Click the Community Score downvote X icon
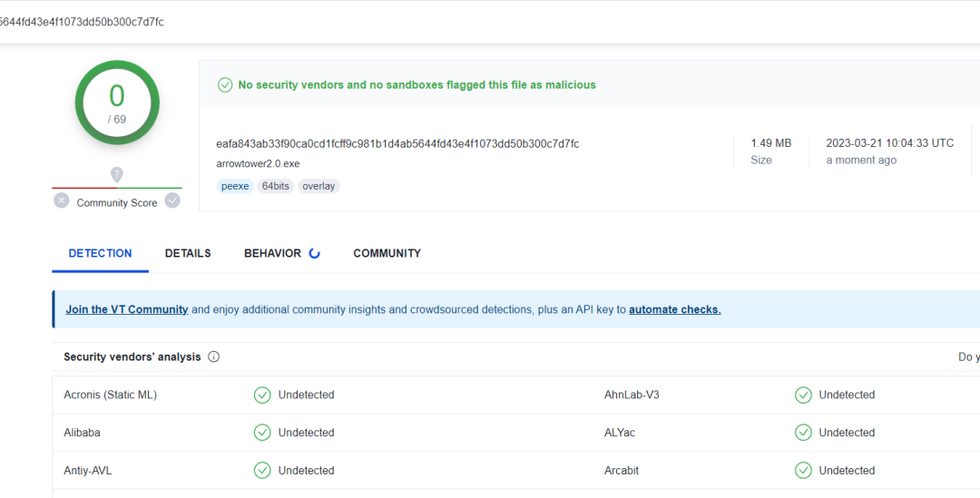This screenshot has width=980, height=498. (61, 200)
